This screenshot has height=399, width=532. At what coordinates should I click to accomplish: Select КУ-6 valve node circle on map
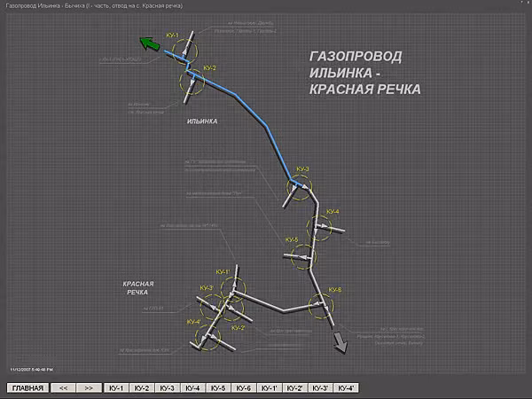coord(321,306)
